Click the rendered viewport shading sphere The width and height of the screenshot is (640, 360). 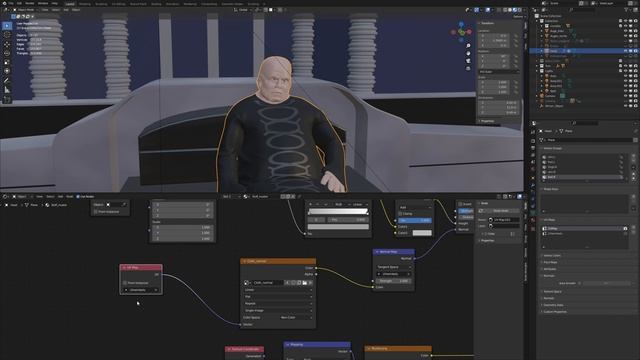click(x=519, y=10)
